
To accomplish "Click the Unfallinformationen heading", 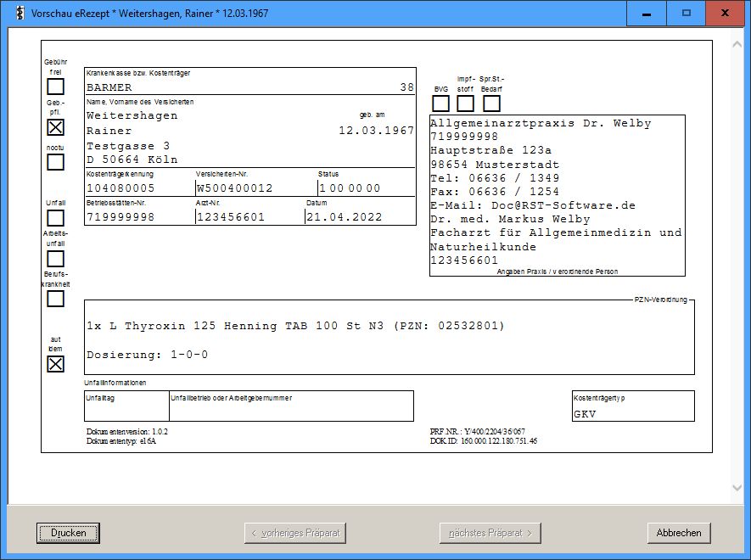I will (115, 383).
